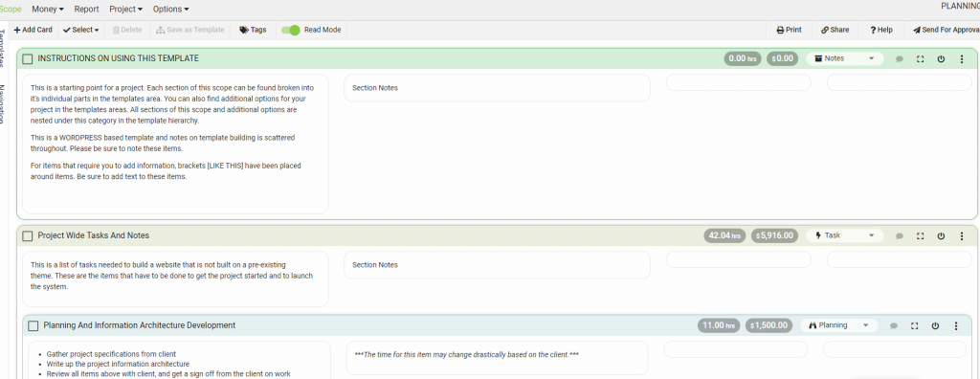Open comments on Project Wide Tasks card
The image size is (980, 379).
coord(900,236)
